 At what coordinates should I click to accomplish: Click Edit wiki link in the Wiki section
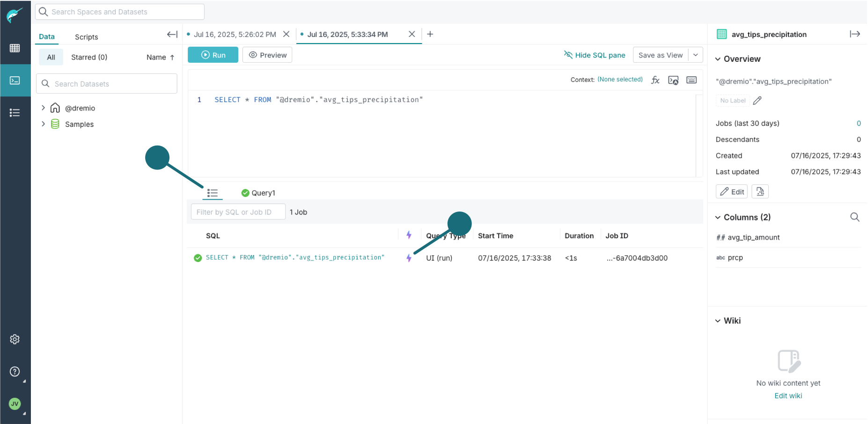tap(788, 395)
